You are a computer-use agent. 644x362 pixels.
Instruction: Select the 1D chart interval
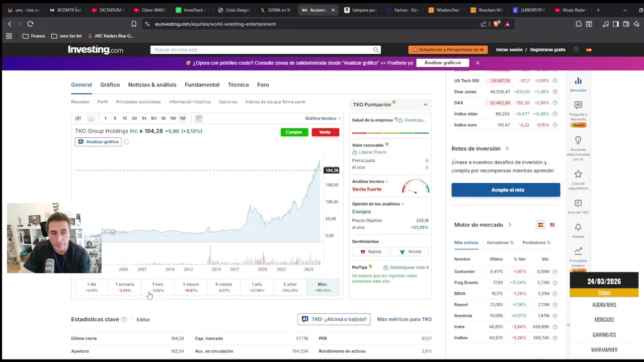(x=163, y=118)
